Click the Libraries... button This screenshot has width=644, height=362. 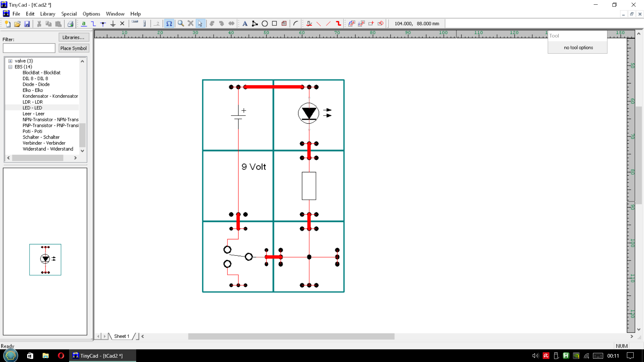[x=73, y=37]
